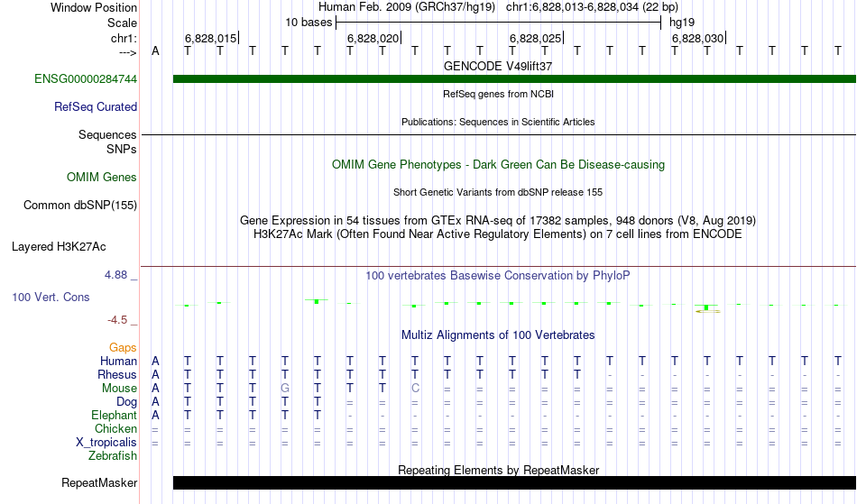This screenshot has width=857, height=504.
Task: Click the Mouse 'G' mismatch base
Action: click(x=285, y=389)
